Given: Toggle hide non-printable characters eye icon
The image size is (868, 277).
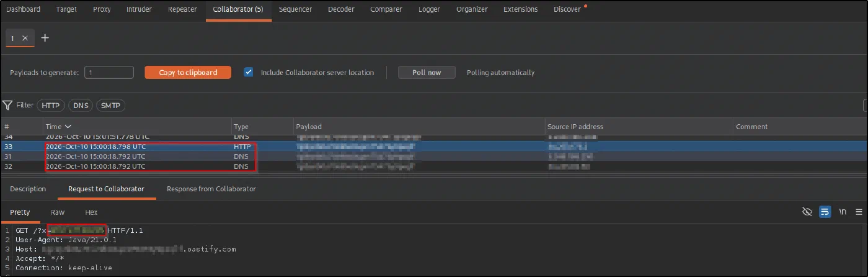Looking at the screenshot, I should tap(807, 212).
